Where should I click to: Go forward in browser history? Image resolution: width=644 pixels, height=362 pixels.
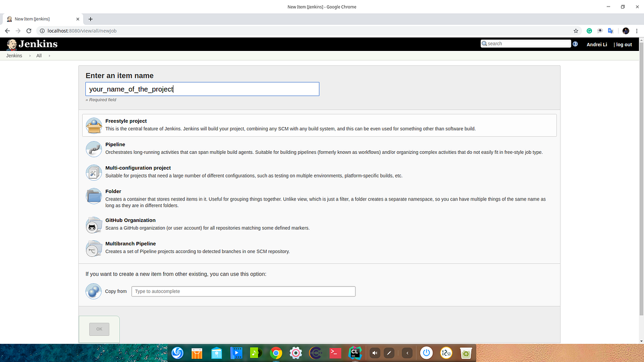18,31
